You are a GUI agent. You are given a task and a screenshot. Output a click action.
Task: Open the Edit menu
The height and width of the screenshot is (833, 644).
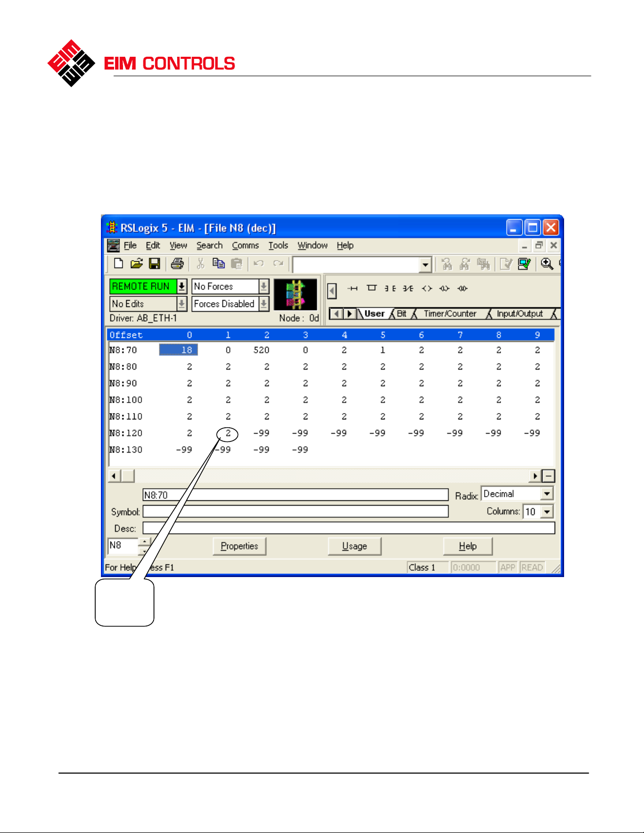[153, 245]
